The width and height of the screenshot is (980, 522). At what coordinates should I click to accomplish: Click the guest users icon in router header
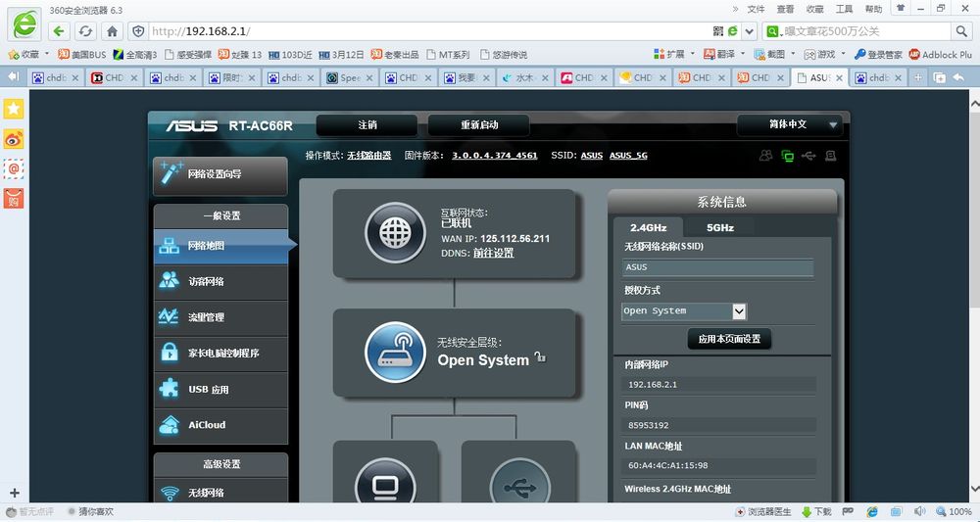click(x=765, y=156)
